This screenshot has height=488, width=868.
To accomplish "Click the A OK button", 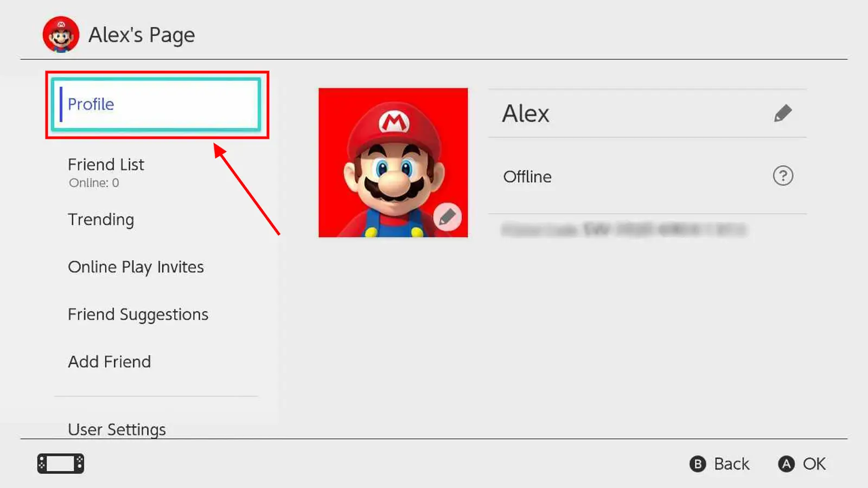I will [x=802, y=464].
